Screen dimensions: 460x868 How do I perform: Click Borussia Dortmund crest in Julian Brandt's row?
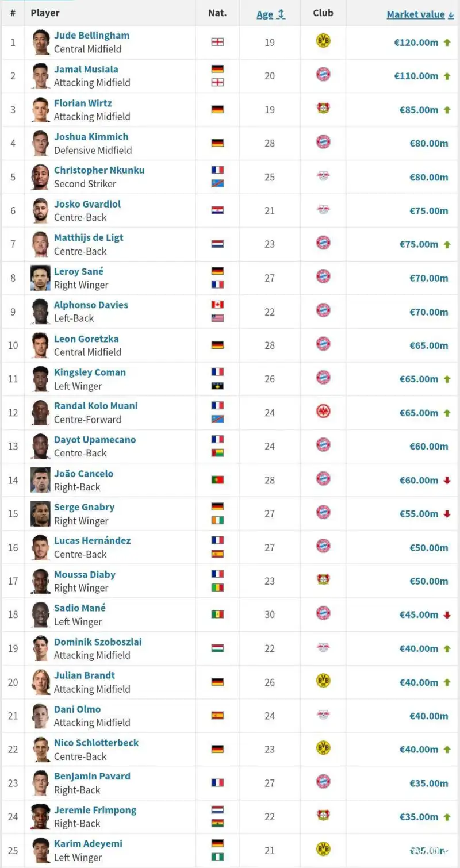[x=323, y=681]
